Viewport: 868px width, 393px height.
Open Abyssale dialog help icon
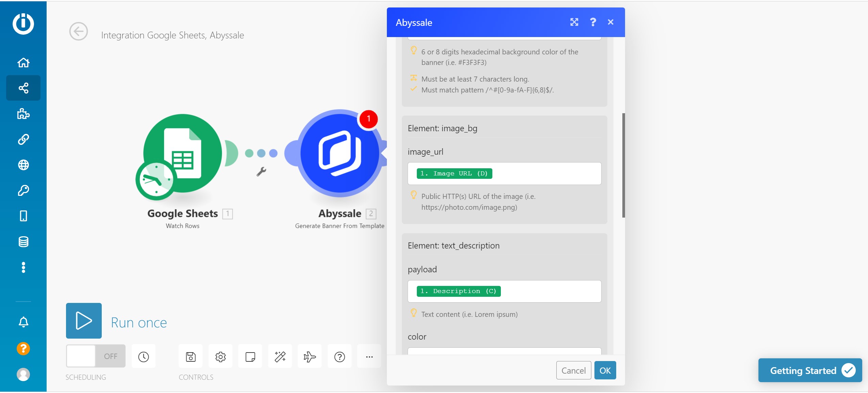[593, 22]
